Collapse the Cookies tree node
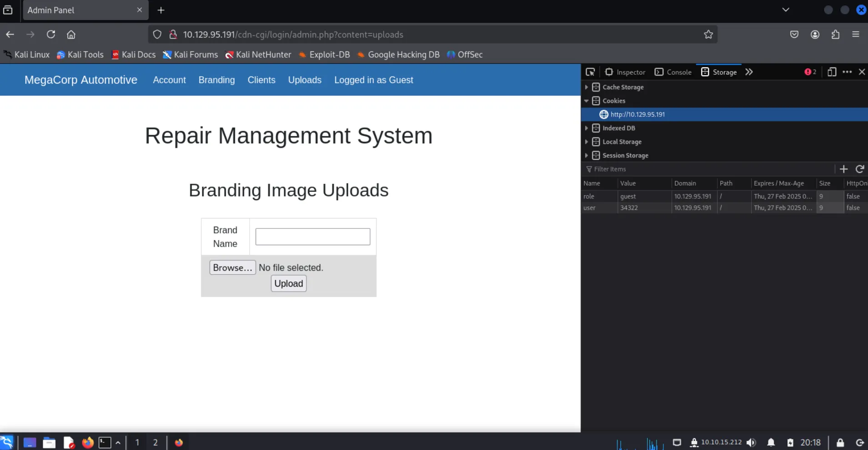 click(x=587, y=101)
